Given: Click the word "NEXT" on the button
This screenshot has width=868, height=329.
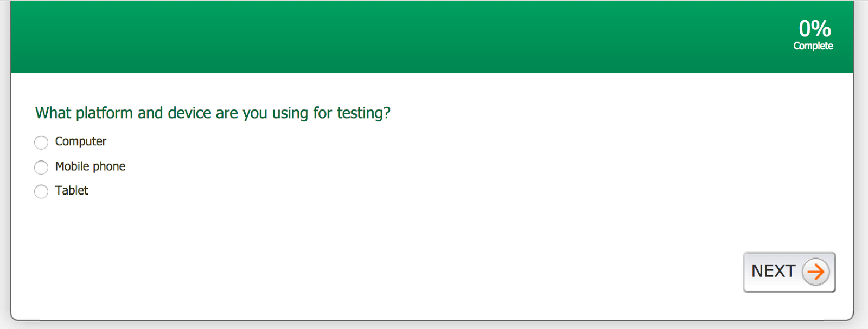Looking at the screenshot, I should pyautogui.click(x=773, y=271).
